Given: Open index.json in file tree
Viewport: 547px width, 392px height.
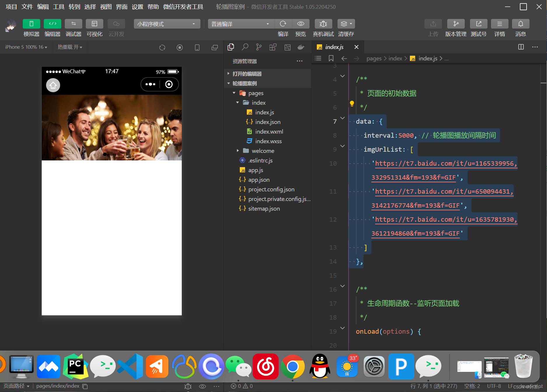Looking at the screenshot, I should [268, 122].
